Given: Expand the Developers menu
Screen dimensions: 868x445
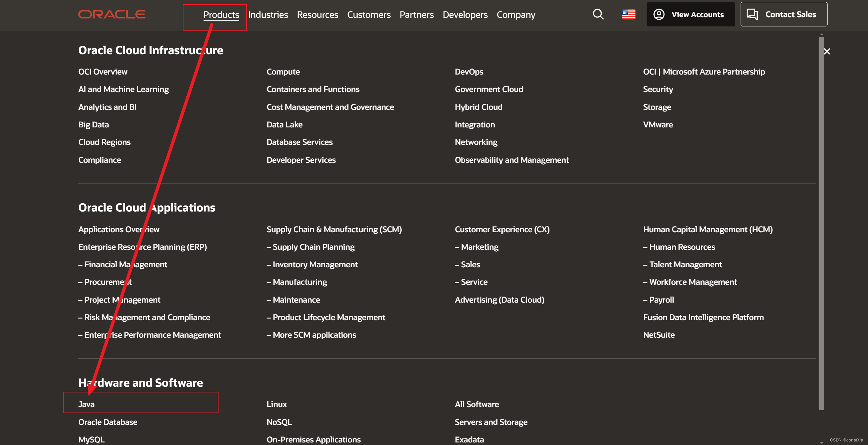Looking at the screenshot, I should point(465,15).
